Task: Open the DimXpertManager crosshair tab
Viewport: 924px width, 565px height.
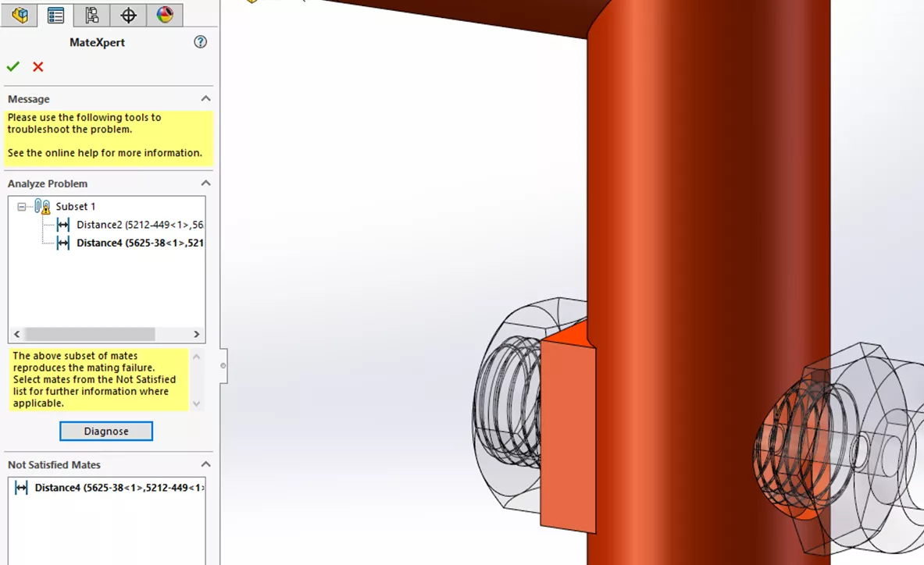Action: pos(128,15)
